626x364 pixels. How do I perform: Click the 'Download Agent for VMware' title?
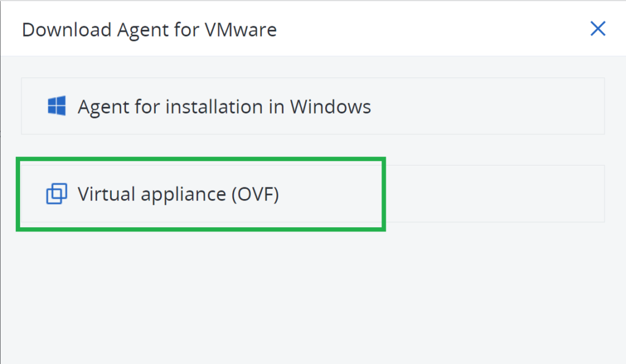click(149, 29)
